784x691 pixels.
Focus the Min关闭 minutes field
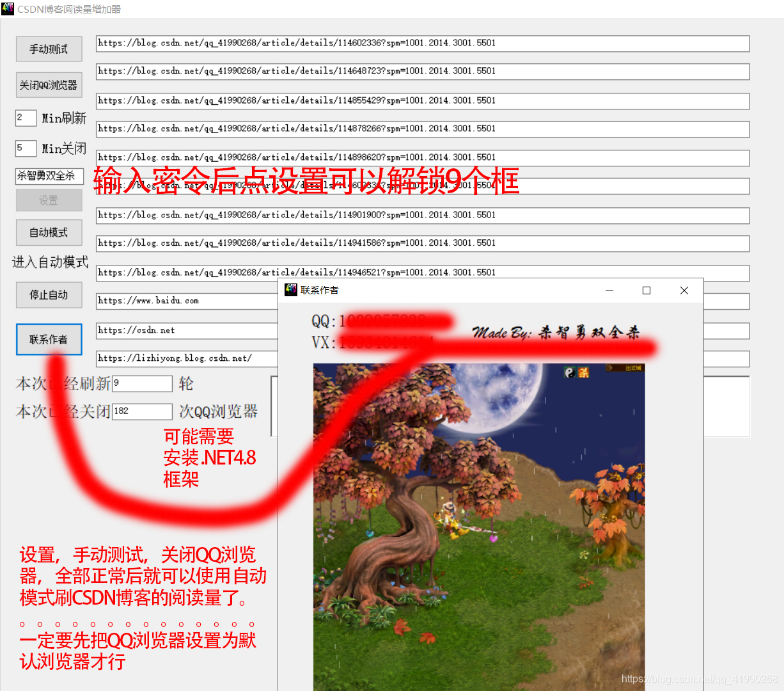(26, 148)
